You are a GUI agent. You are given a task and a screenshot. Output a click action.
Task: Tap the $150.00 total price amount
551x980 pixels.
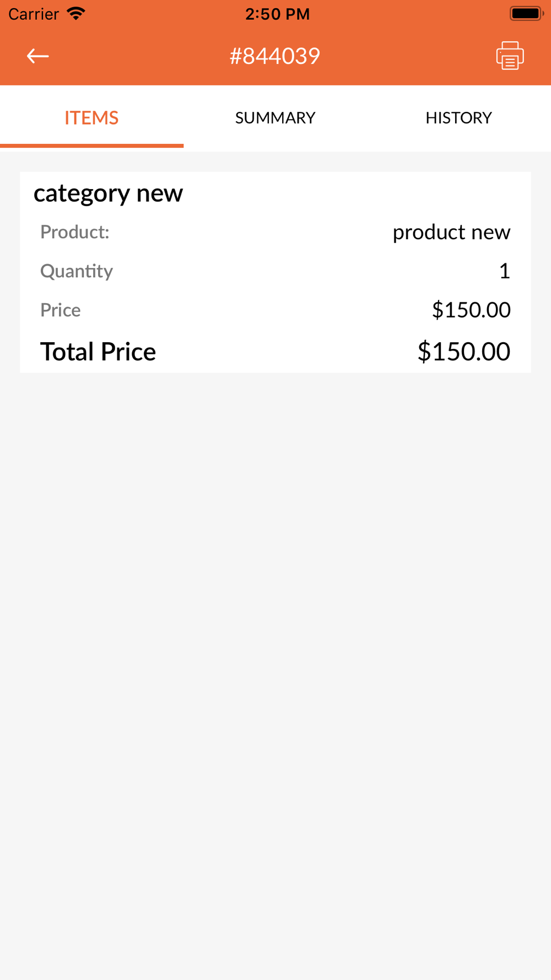[464, 352]
